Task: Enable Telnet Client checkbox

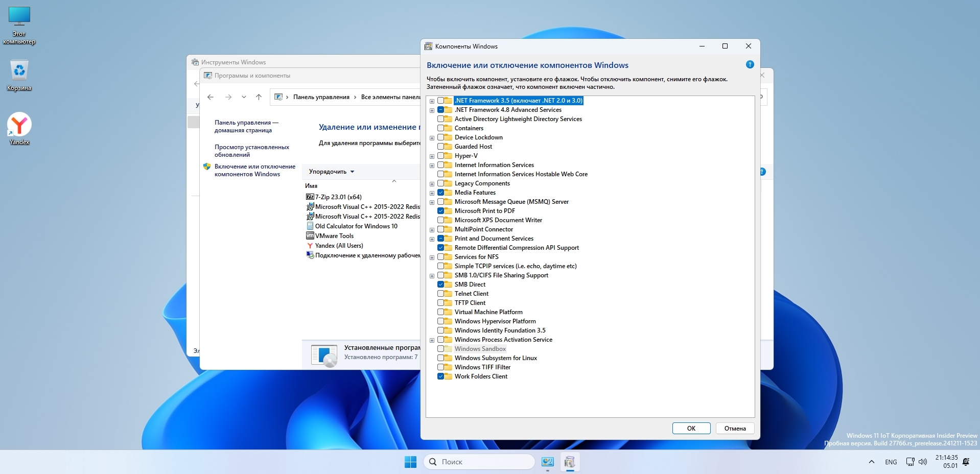Action: click(440, 294)
